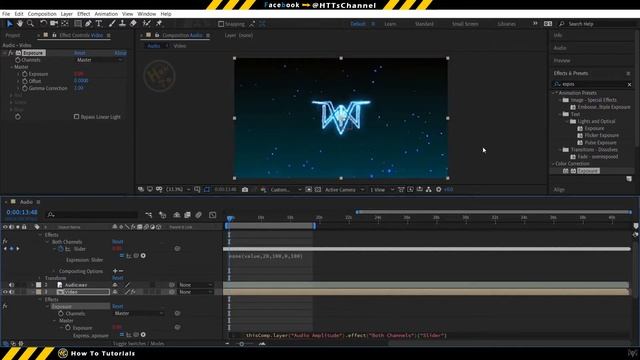Select the Hand tool
The height and width of the screenshot is (360, 640).
click(20, 24)
